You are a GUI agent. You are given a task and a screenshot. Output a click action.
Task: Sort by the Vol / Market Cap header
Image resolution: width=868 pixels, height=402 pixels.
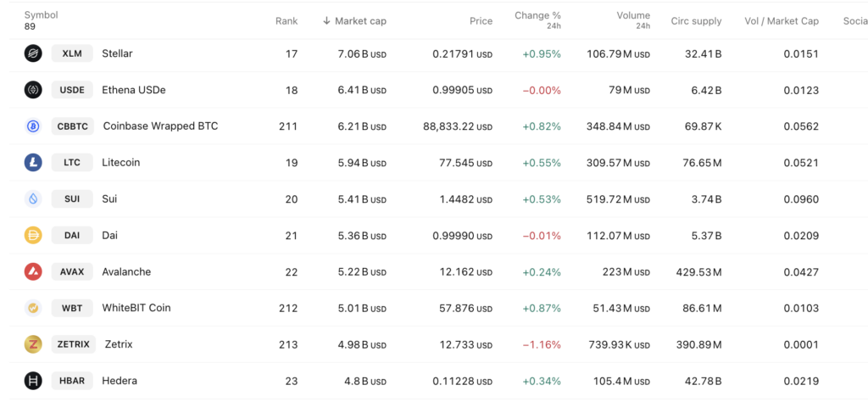(782, 21)
